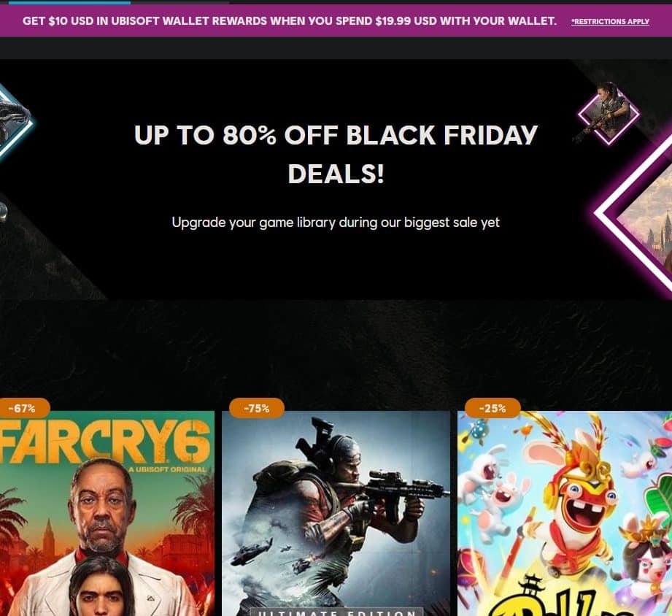Click the Ubisoft Wallet rewards banner text
The height and width of the screenshot is (616, 672).
(289, 21)
